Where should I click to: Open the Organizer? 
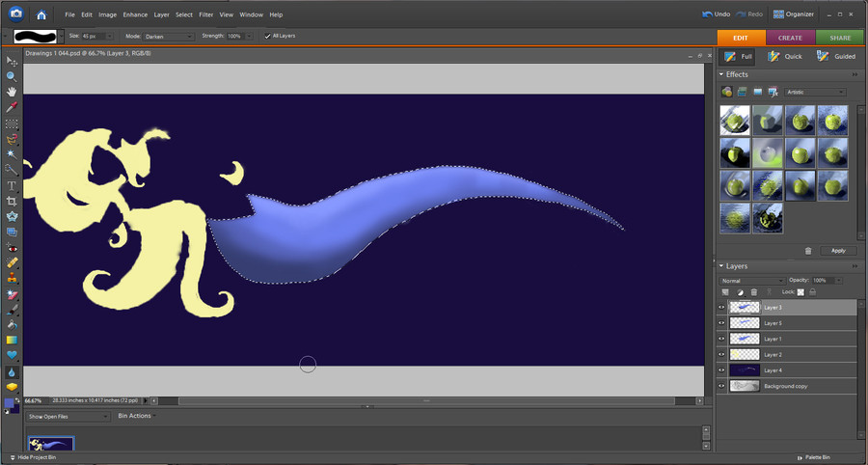pos(794,14)
